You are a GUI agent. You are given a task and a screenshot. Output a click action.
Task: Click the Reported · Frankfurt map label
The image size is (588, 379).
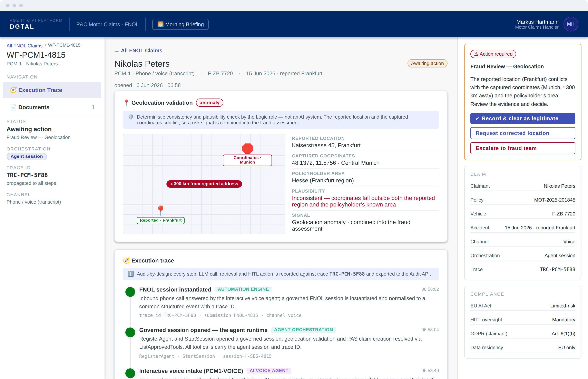click(160, 220)
